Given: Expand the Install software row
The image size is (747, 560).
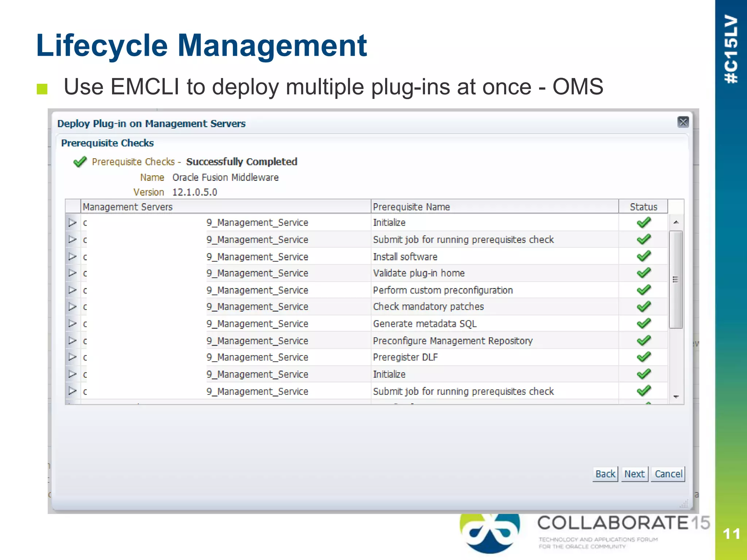Looking at the screenshot, I should [x=73, y=257].
